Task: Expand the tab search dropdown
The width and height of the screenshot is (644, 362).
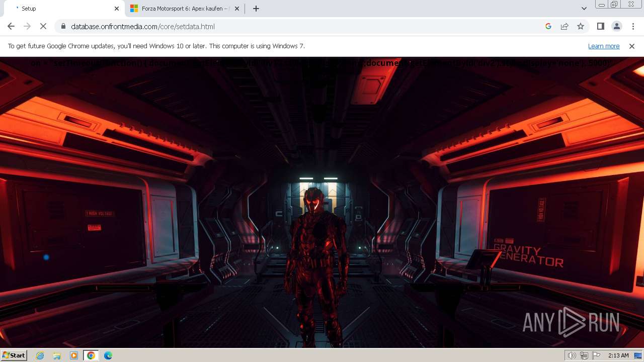Action: point(584,9)
